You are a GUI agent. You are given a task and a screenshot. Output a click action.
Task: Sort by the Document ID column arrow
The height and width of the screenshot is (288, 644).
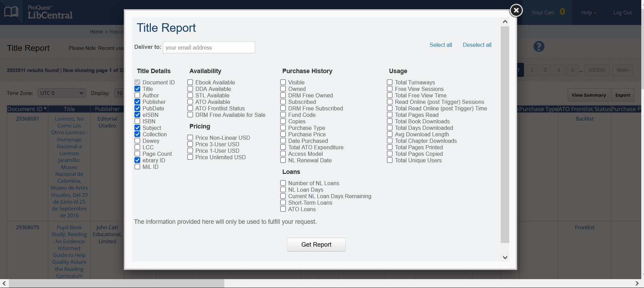coord(45,109)
